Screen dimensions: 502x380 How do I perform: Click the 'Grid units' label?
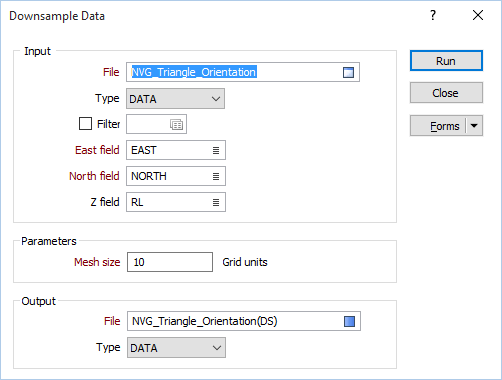click(x=245, y=262)
